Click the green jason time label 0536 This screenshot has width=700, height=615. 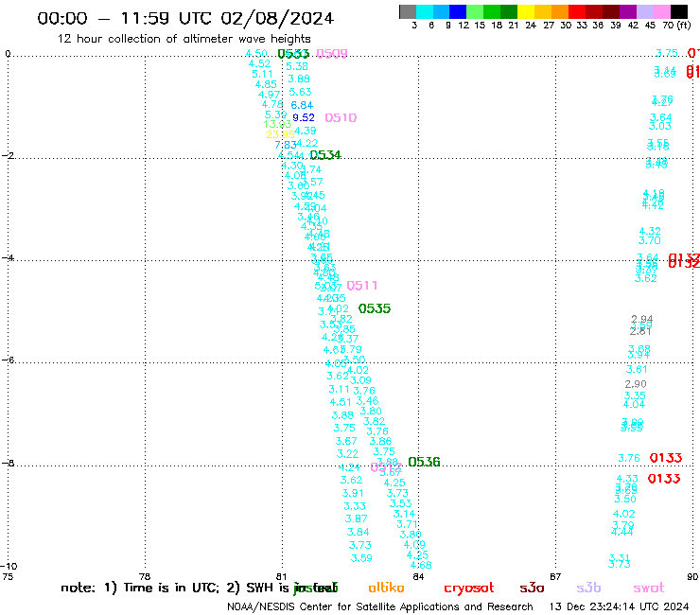point(424,462)
